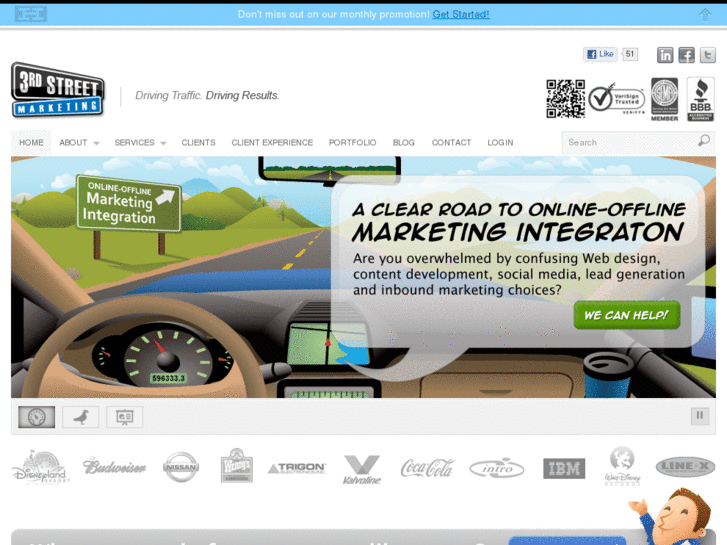Click the Driving Traffic. Driving Results. tagline

pos(207,96)
